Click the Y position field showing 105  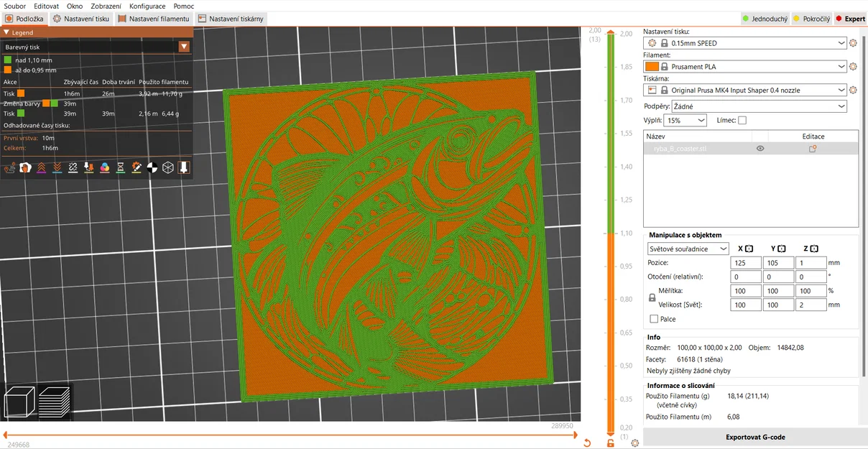[778, 263]
